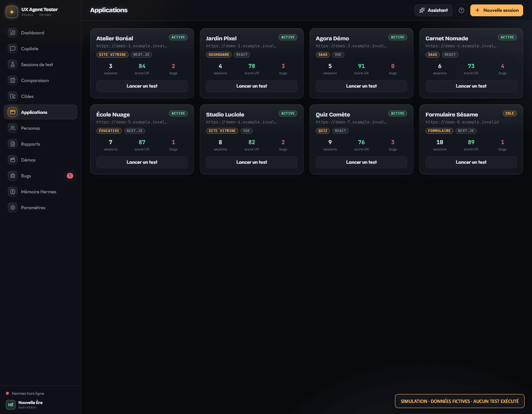This screenshot has width=532, height=414.
Task: Click the Dashboard grid icon in sidebar
Action: [x=13, y=33]
